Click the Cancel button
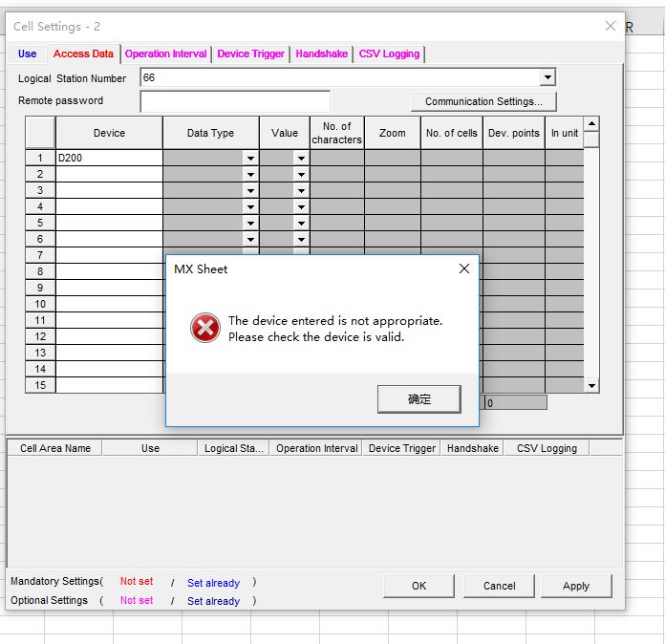 499,586
